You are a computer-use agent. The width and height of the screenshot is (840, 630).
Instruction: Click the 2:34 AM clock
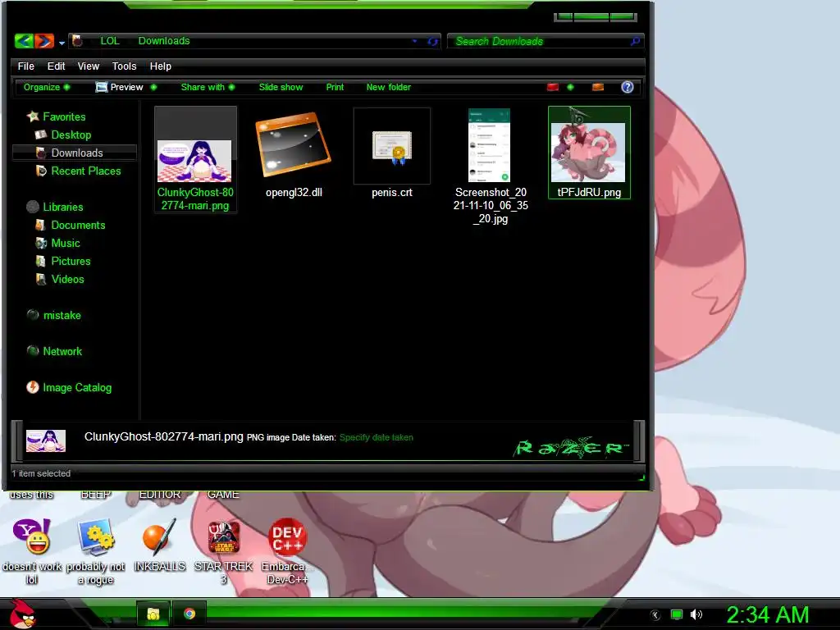767,614
